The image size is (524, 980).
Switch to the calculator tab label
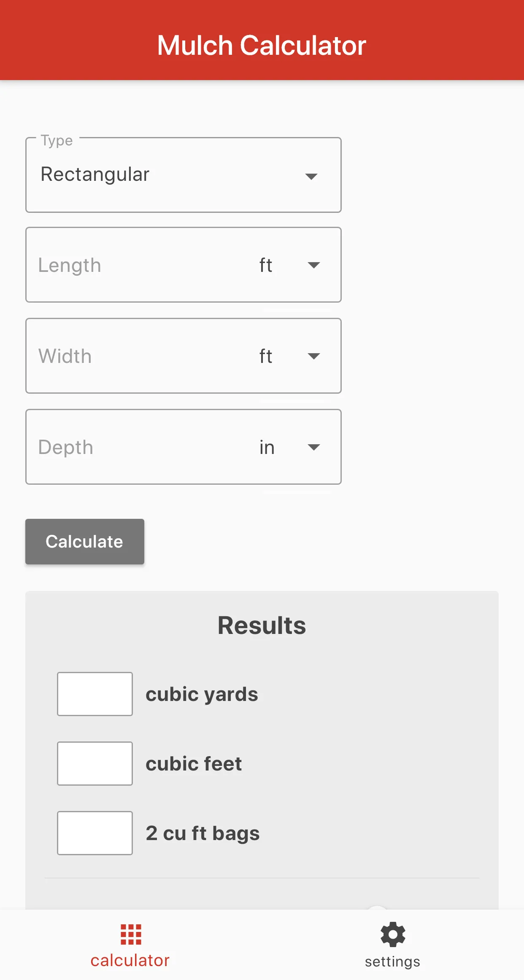point(130,961)
